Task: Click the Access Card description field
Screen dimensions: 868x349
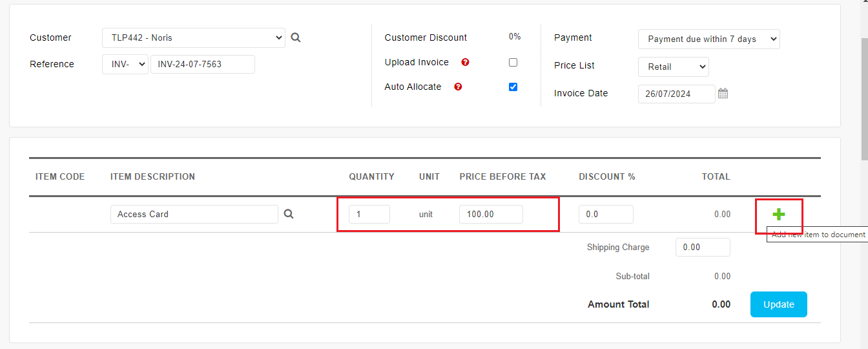Action: (x=194, y=214)
